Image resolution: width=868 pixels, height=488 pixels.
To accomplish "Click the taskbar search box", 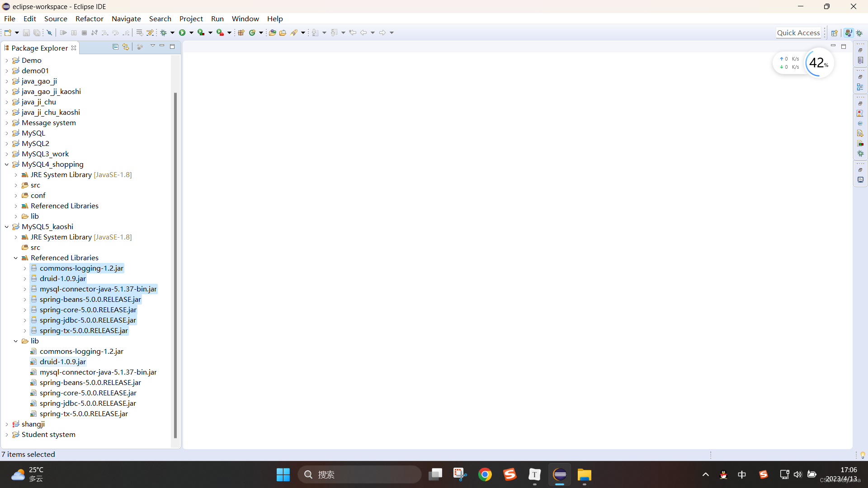I will [x=359, y=474].
